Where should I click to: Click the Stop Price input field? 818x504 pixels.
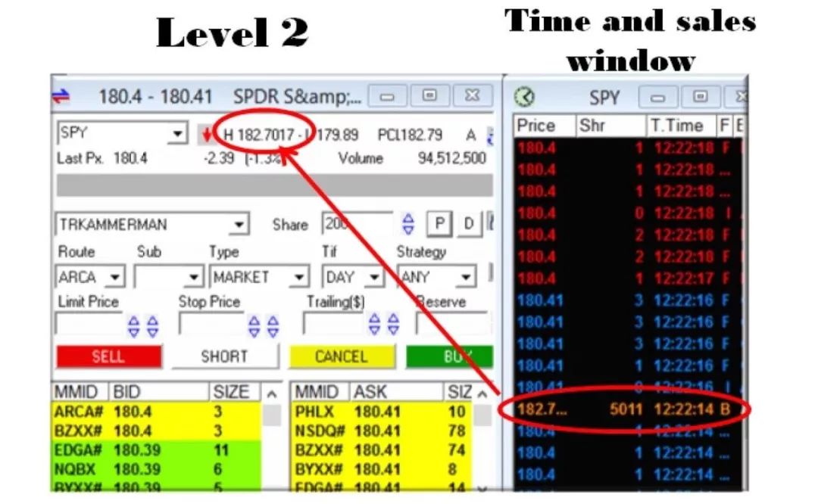211,325
